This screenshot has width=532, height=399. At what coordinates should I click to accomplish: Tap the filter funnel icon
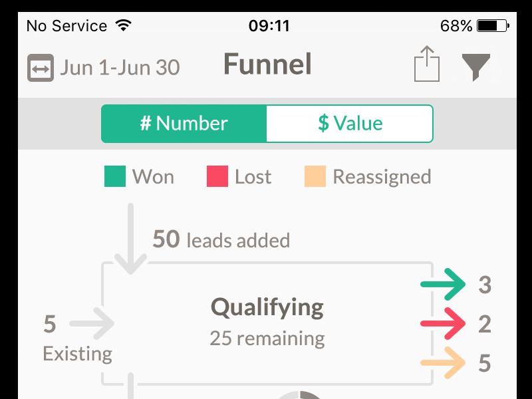[476, 65]
